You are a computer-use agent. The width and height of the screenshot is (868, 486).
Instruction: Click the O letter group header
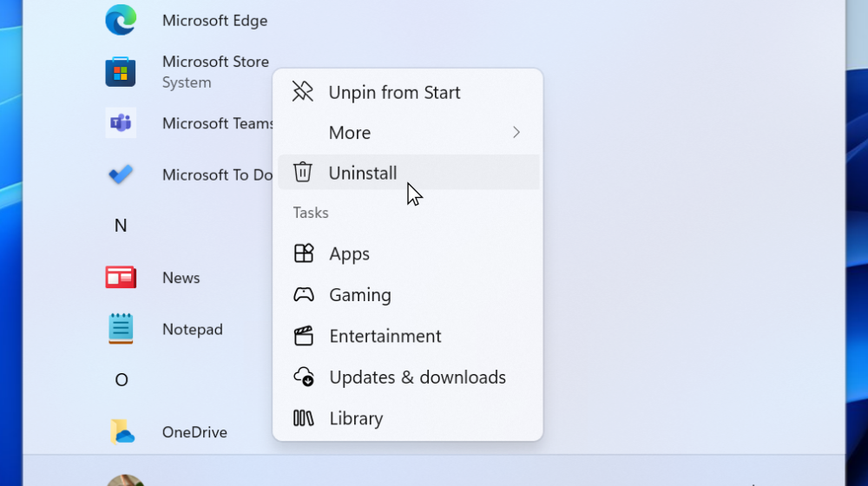coord(121,380)
